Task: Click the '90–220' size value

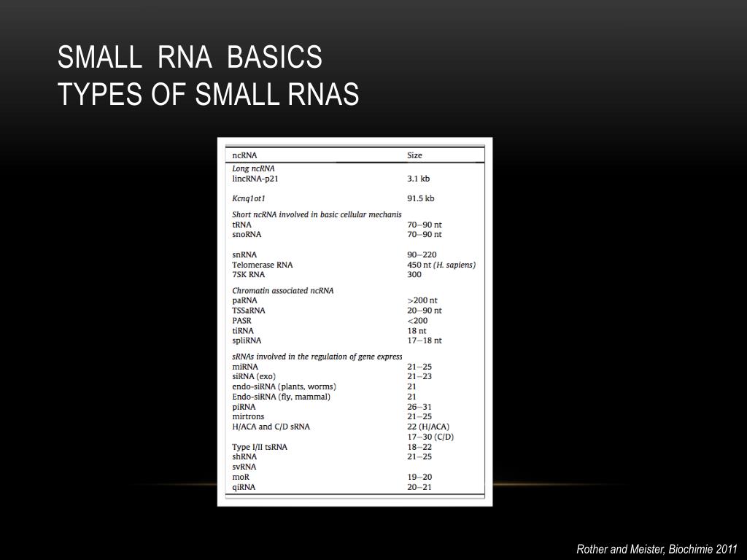Action: click(x=422, y=254)
